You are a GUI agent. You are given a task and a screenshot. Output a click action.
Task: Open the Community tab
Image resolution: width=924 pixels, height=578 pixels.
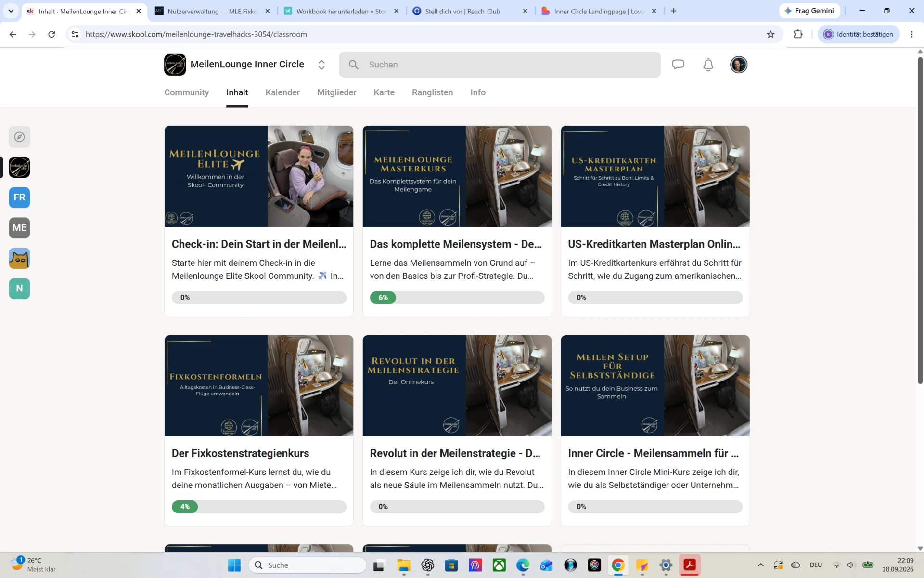[187, 92]
